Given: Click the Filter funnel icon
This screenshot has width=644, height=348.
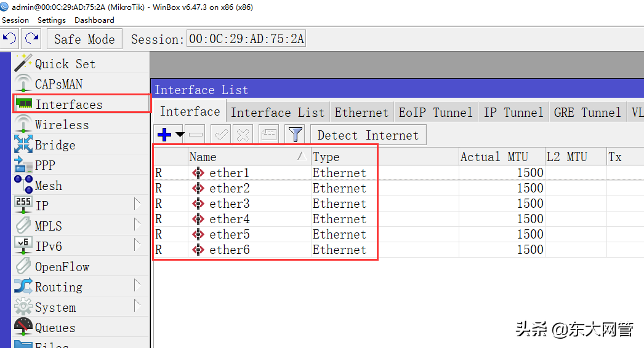Looking at the screenshot, I should pyautogui.click(x=296, y=135).
